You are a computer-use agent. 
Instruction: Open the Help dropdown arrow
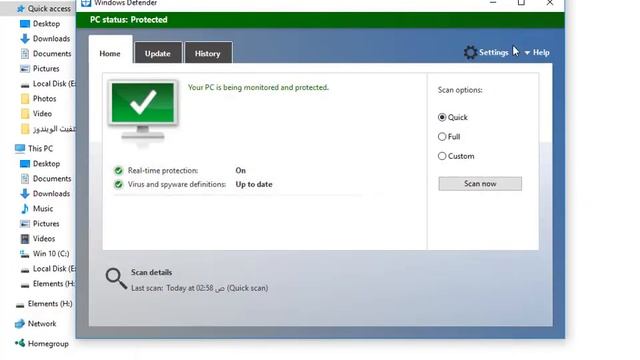527,53
